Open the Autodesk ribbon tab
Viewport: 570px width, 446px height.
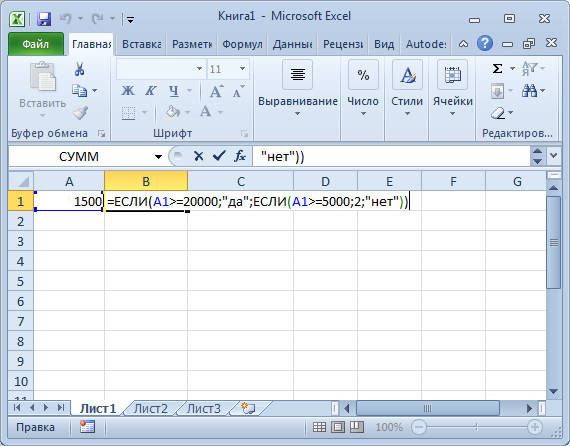point(426,44)
